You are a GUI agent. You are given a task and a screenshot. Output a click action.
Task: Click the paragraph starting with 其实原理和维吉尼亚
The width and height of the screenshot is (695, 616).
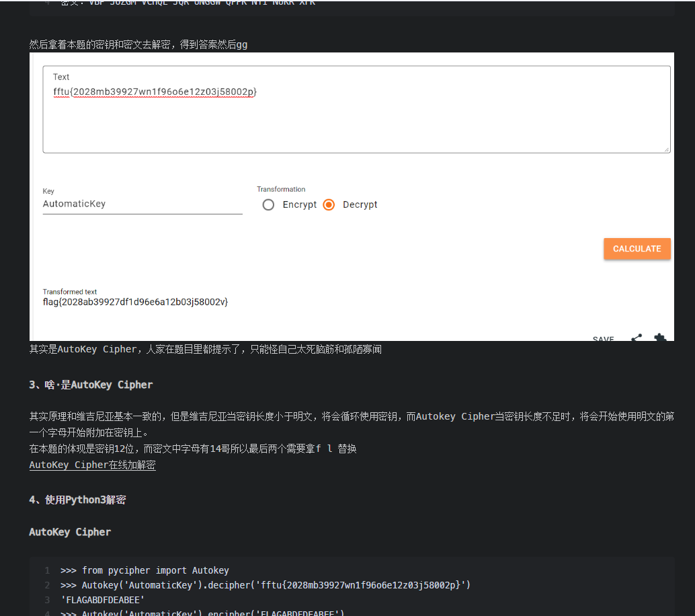coord(350,416)
